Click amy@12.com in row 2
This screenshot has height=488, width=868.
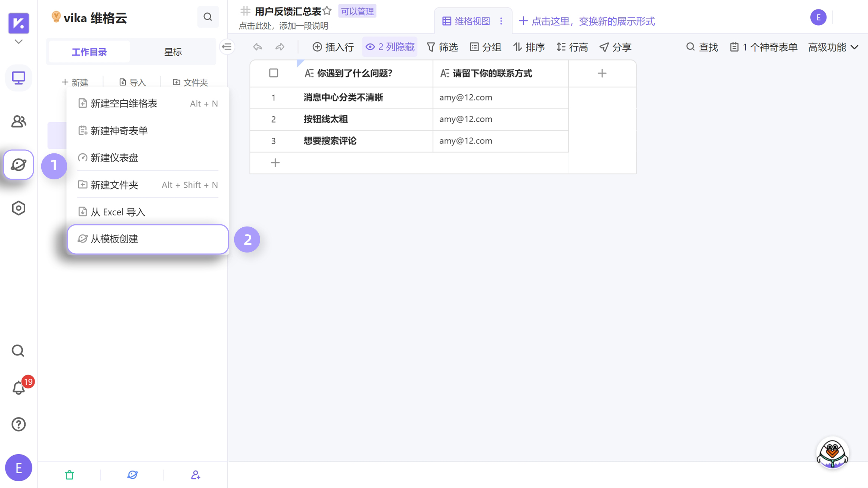(x=465, y=119)
